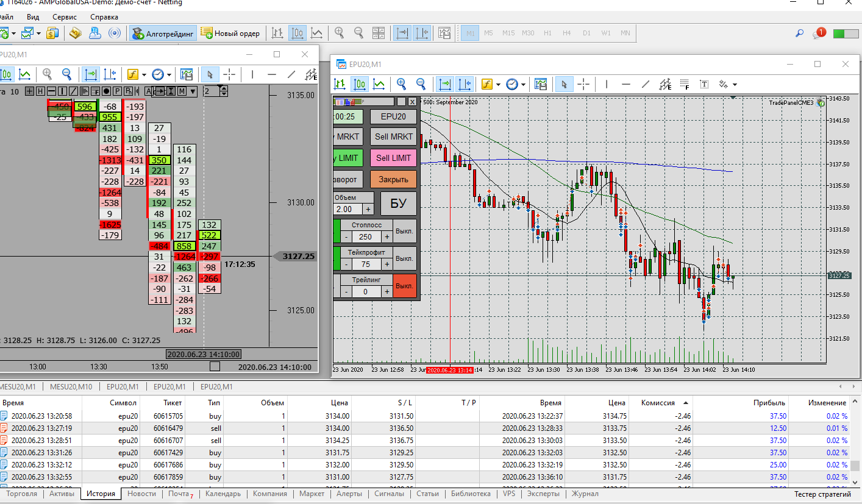
Task: Click the search magnifier icon at top right
Action: click(799, 33)
